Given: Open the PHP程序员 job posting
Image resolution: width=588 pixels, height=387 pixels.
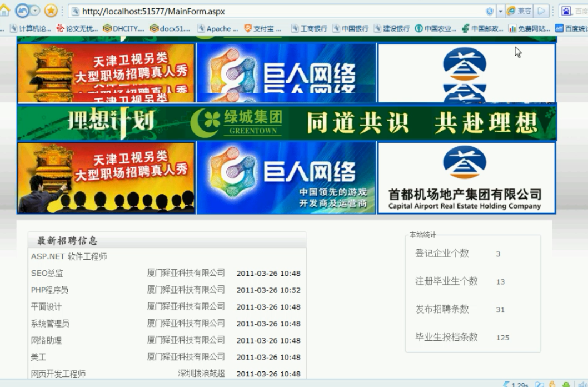Looking at the screenshot, I should click(49, 290).
